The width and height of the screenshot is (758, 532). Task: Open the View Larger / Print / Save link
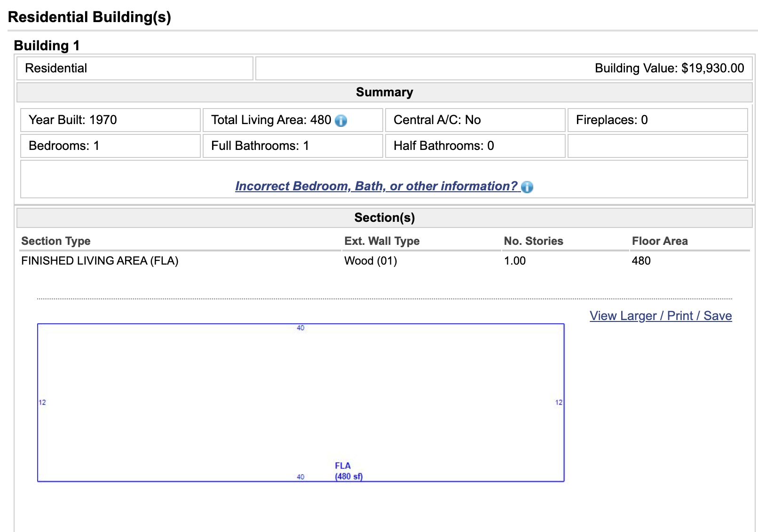[660, 316]
